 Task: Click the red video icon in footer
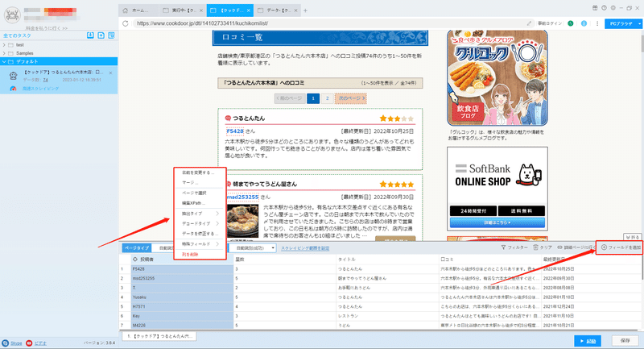point(29,343)
